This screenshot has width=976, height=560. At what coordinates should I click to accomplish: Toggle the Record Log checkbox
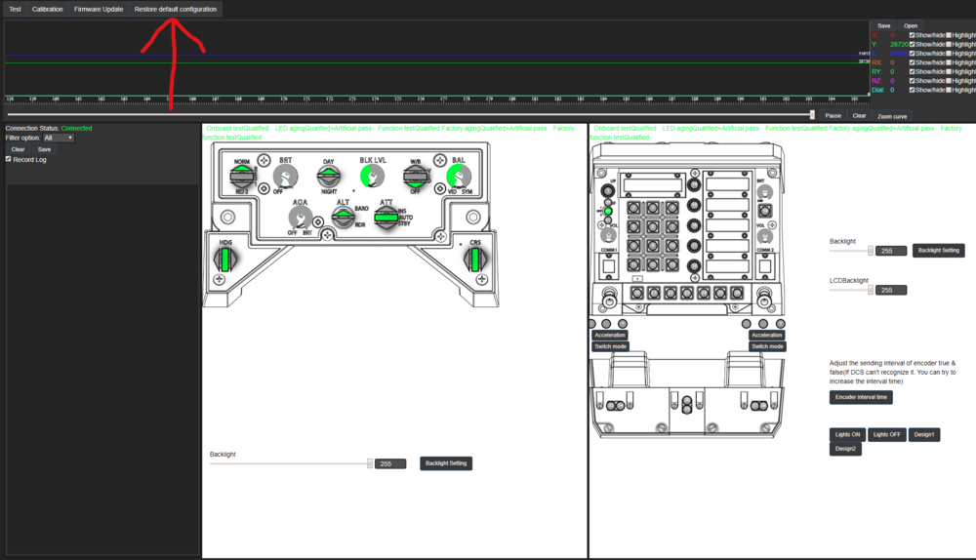pos(9,159)
